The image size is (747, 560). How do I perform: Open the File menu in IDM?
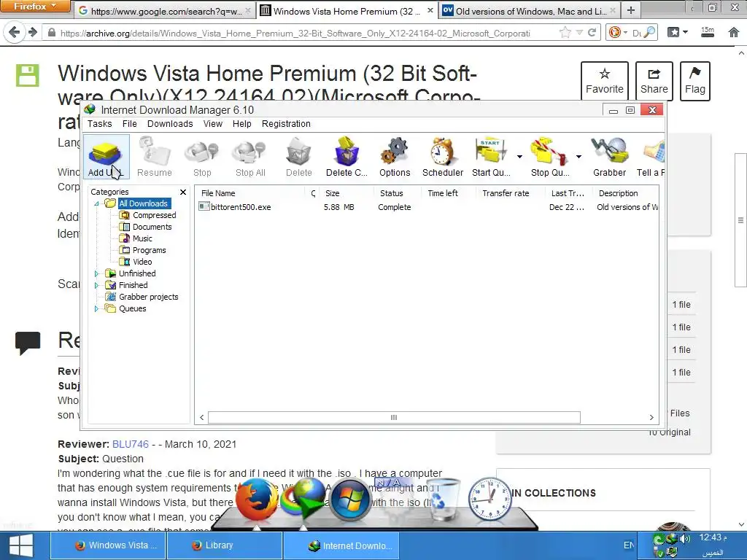pyautogui.click(x=129, y=124)
